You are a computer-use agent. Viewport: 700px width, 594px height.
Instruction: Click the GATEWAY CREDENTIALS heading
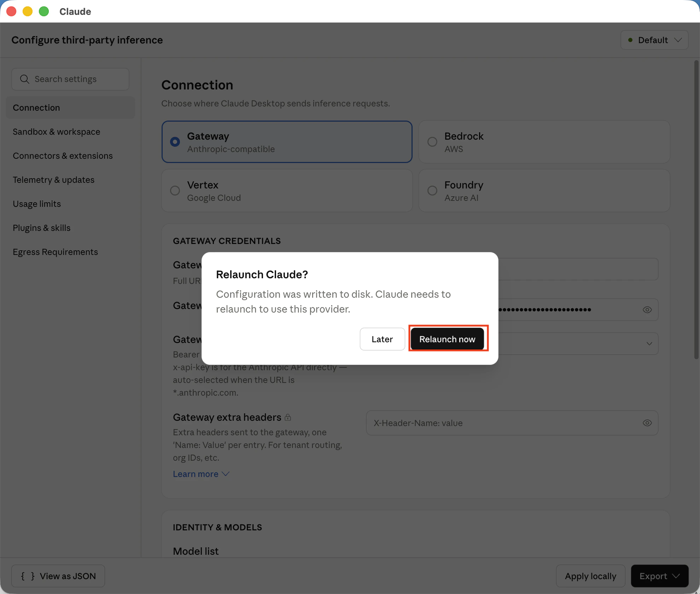[x=227, y=241]
